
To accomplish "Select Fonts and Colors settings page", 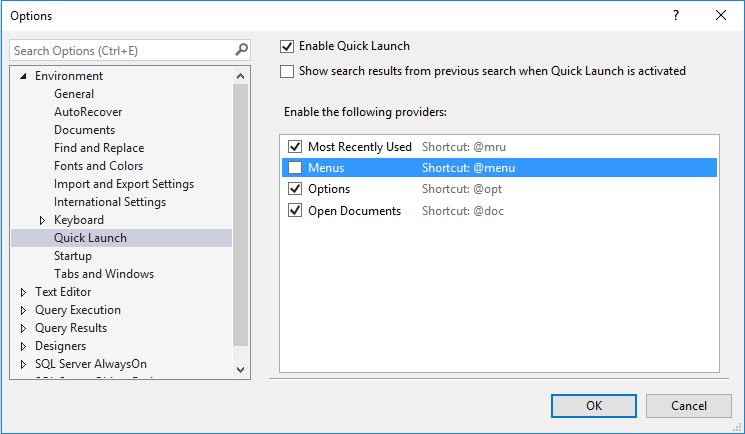I will click(98, 166).
